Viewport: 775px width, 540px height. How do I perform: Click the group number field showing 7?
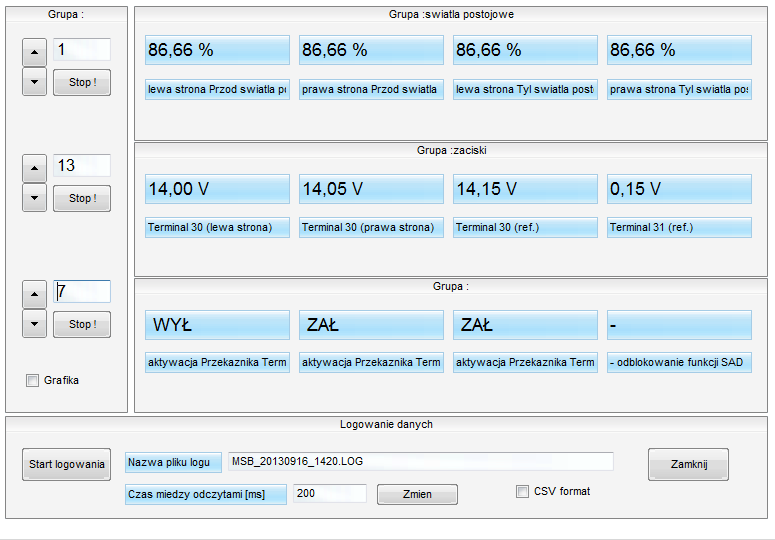coord(82,291)
